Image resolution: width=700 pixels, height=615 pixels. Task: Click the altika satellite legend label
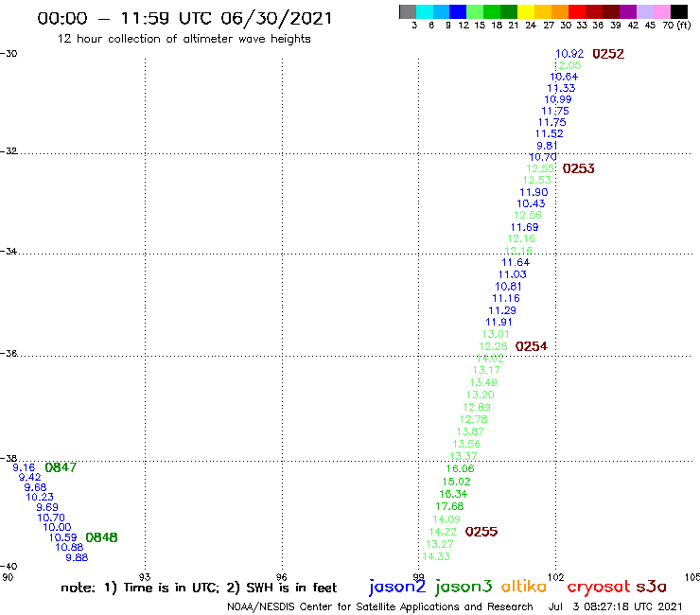pos(524,587)
